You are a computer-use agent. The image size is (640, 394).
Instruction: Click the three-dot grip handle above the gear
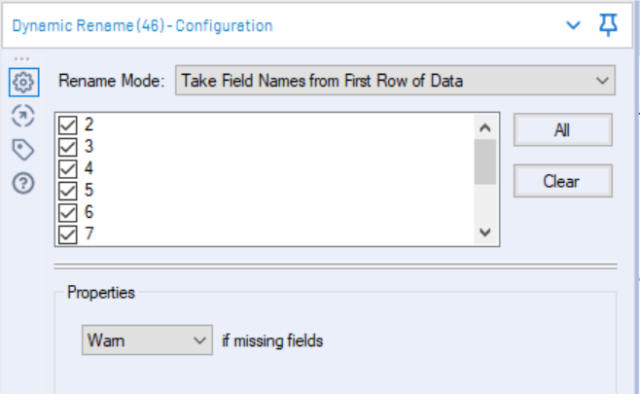pos(22,59)
